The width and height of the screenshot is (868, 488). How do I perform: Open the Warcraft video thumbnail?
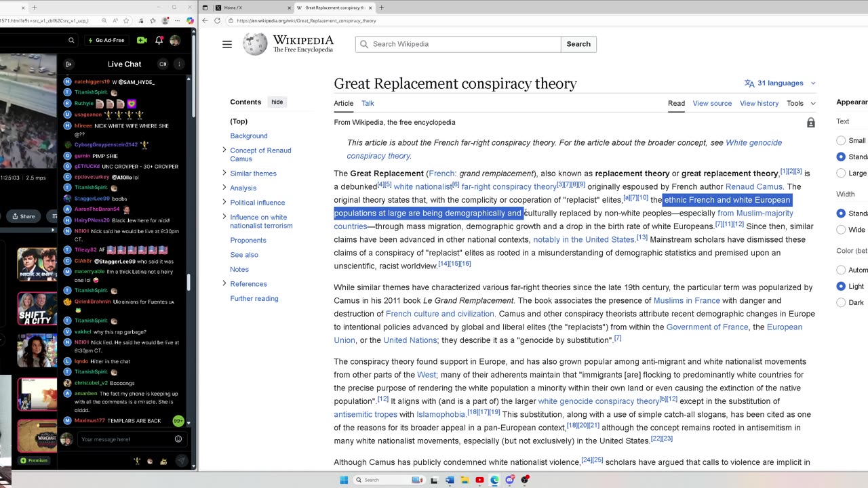(x=37, y=436)
